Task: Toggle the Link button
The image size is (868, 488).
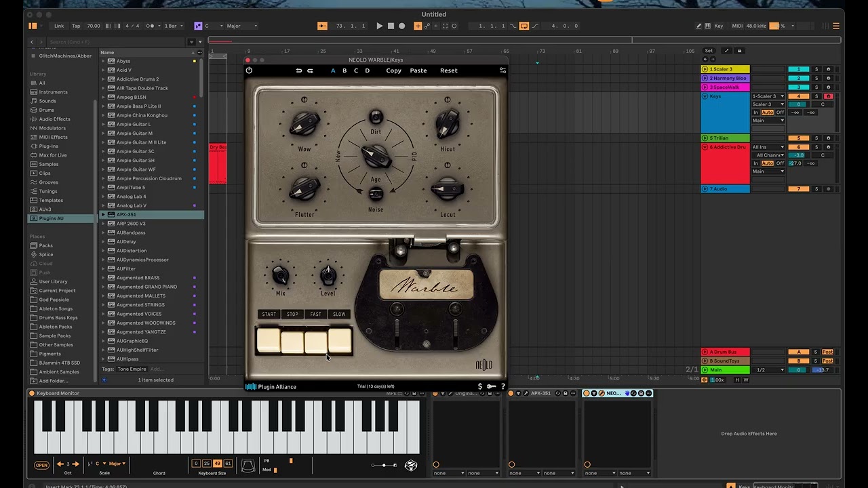Action: [59, 26]
